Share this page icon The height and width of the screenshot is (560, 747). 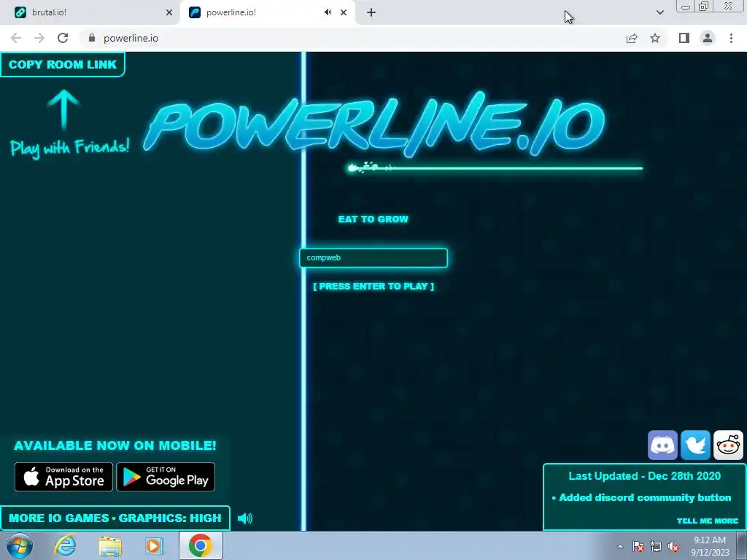pyautogui.click(x=632, y=38)
